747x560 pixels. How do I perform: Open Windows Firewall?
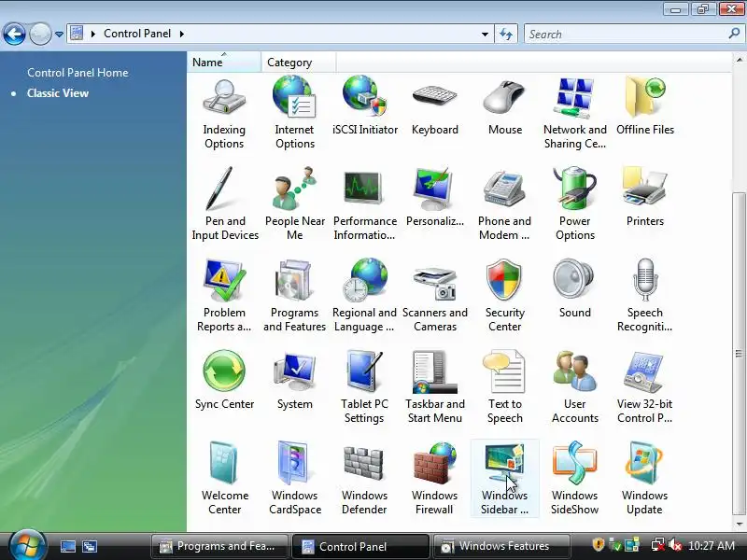pyautogui.click(x=434, y=478)
